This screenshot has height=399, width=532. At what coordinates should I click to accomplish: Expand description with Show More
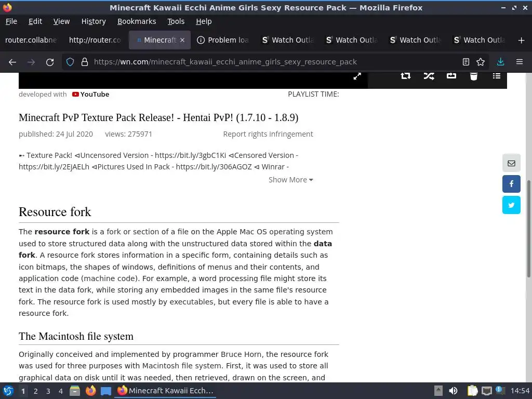291,180
